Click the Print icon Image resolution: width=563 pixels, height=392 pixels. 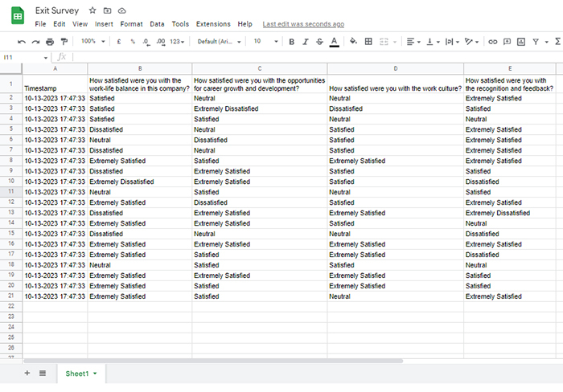click(50, 42)
